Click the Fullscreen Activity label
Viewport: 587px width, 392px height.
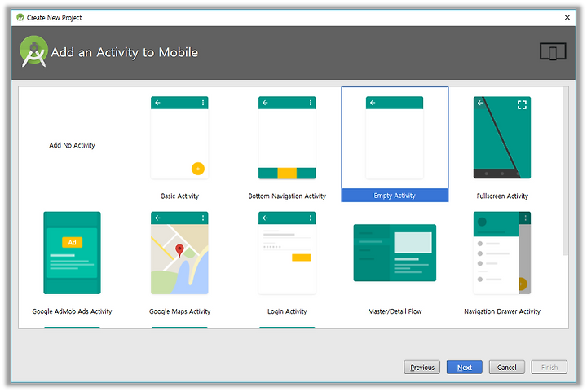point(502,196)
